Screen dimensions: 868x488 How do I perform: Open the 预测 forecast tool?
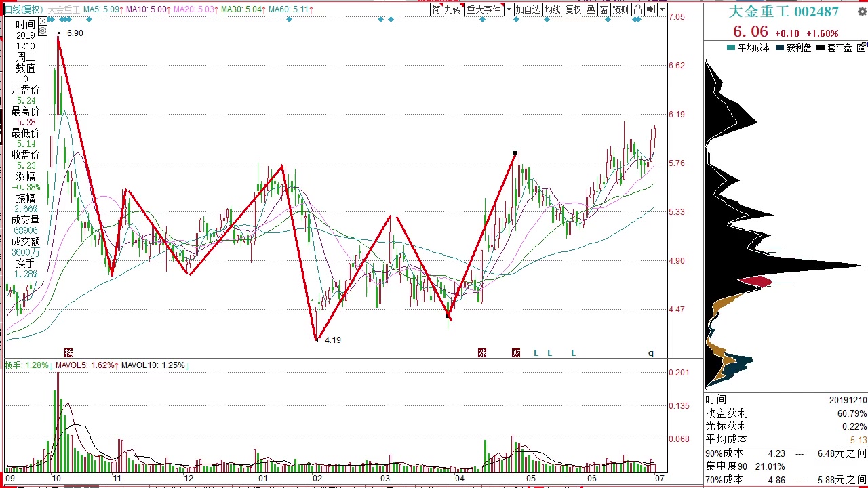(620, 9)
